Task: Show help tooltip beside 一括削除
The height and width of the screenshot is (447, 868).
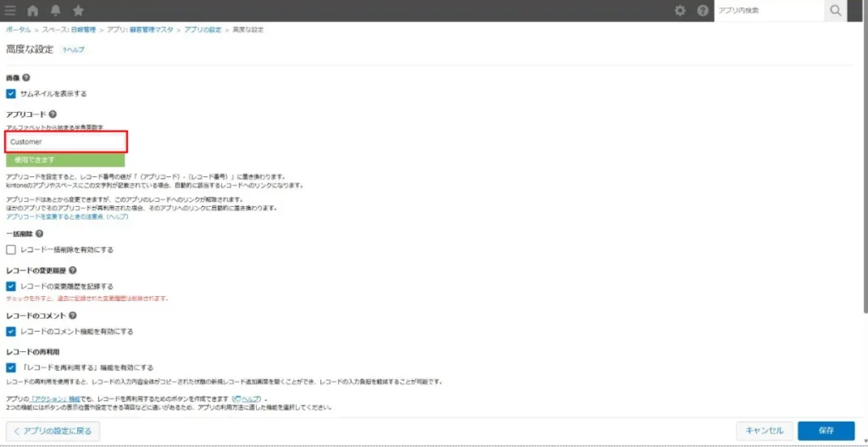Action: (x=39, y=234)
